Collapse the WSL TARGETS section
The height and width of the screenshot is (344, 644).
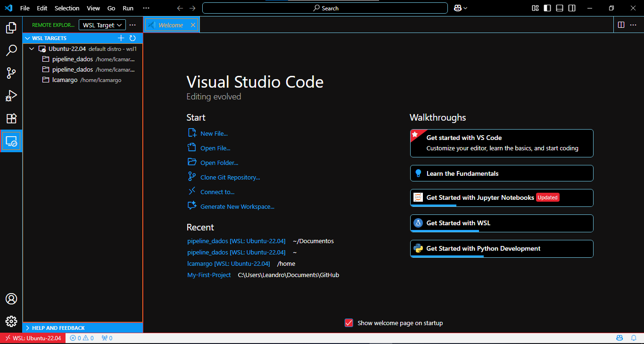[27, 38]
